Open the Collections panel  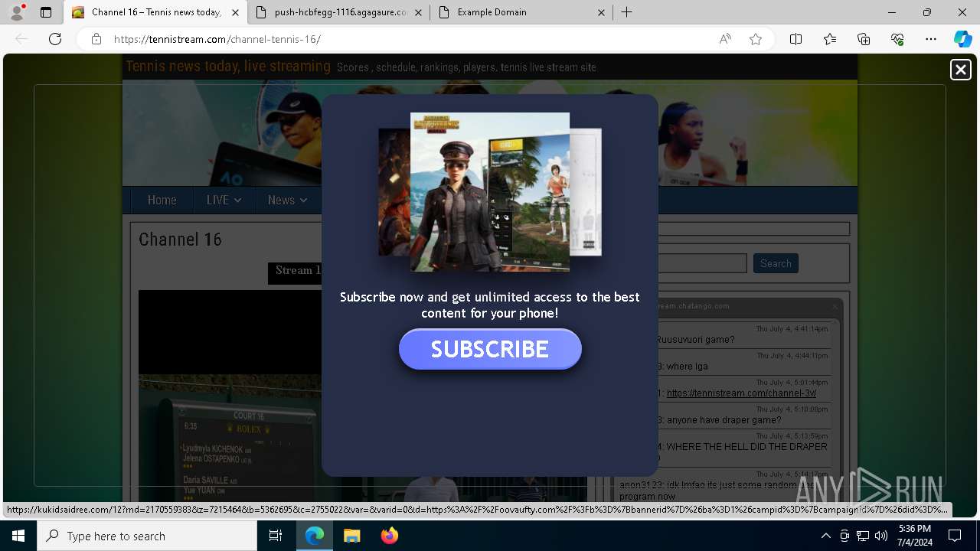pyautogui.click(x=864, y=39)
